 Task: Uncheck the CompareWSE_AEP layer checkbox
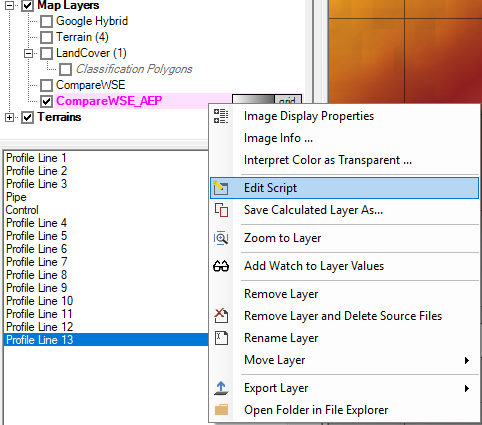(46, 101)
